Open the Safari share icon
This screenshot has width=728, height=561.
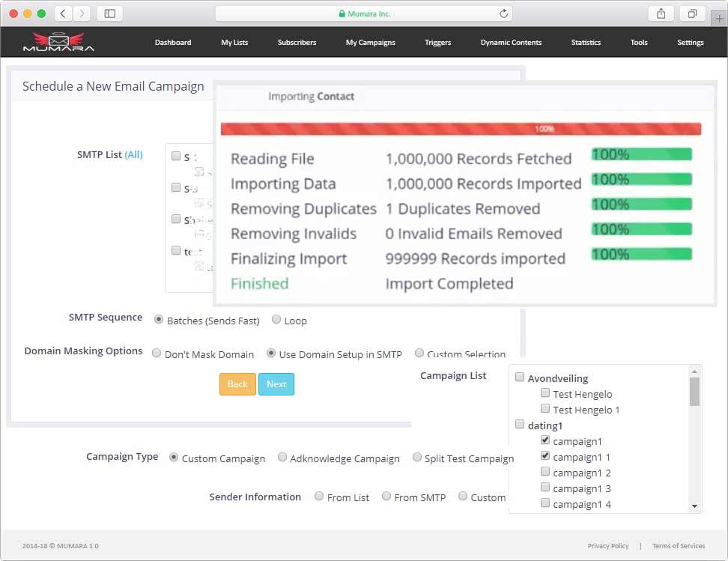click(x=661, y=13)
